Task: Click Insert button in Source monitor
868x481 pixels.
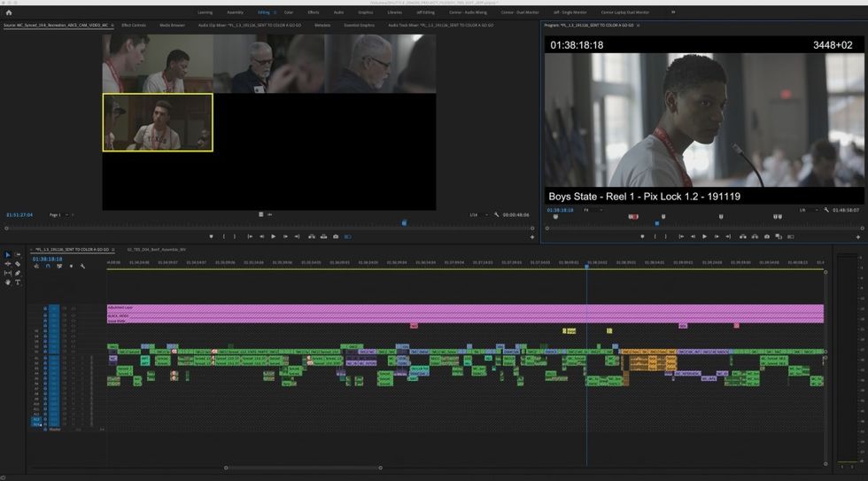Action: pyautogui.click(x=312, y=237)
